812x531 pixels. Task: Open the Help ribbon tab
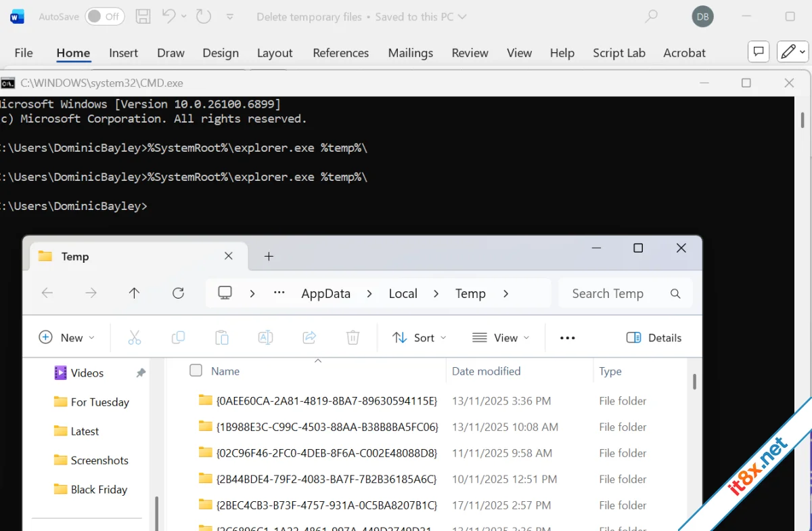tap(562, 53)
